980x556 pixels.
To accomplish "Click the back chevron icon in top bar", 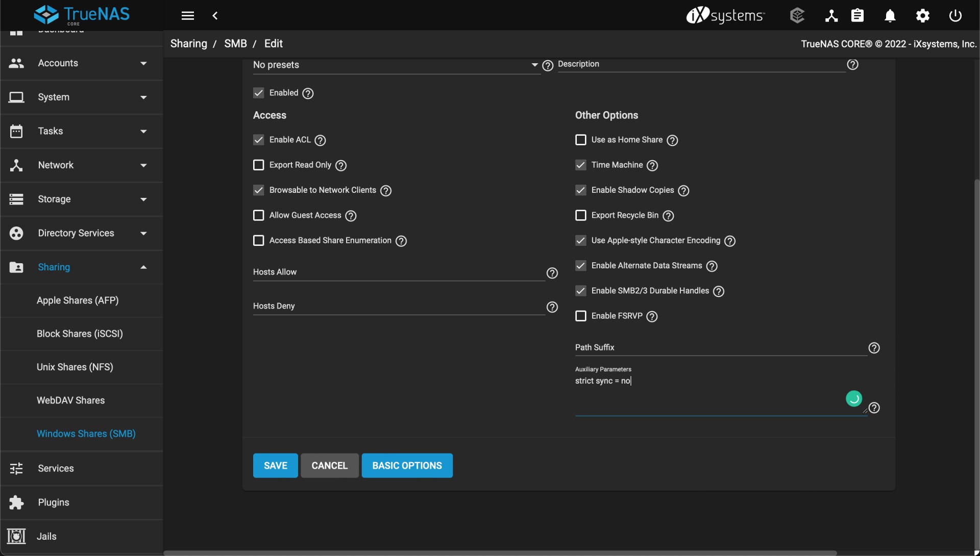I will point(215,16).
